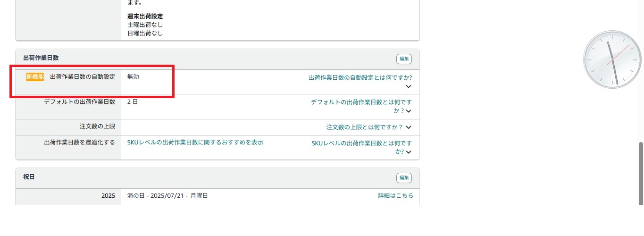
Task: Open SKUレベルの出荷作業日数とは何ですか help link
Action: (361, 143)
